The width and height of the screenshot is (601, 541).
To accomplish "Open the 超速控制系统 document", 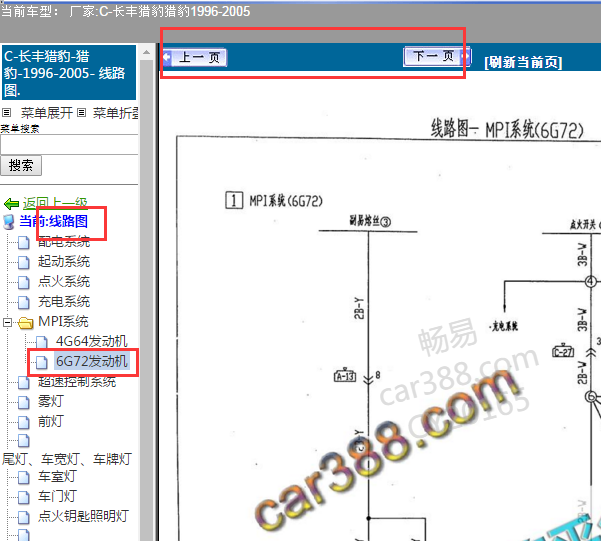I will click(77, 381).
